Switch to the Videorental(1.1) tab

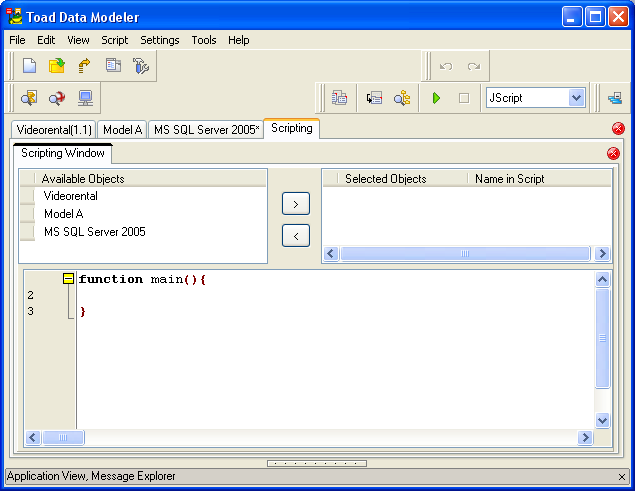tap(54, 130)
